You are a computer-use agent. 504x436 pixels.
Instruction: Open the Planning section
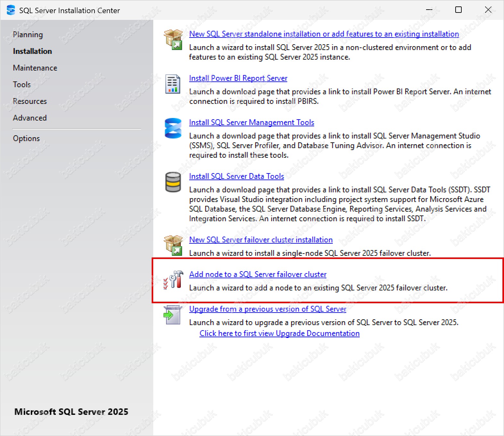[28, 35]
